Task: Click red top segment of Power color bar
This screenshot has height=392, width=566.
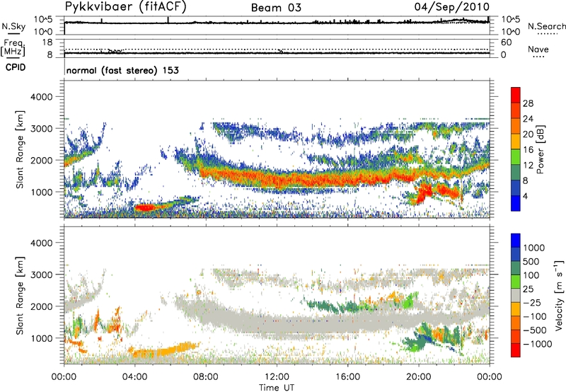Action: [x=516, y=96]
